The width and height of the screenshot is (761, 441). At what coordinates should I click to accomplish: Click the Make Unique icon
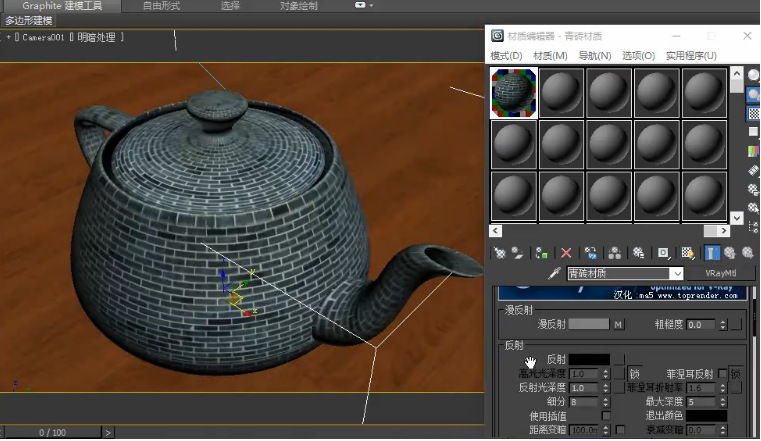[x=614, y=253]
